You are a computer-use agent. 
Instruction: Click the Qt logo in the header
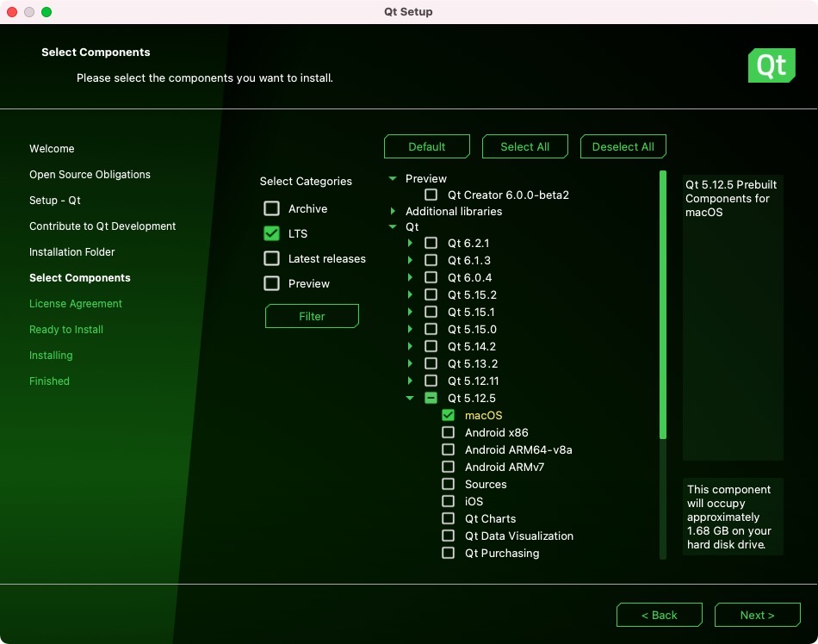click(771, 65)
